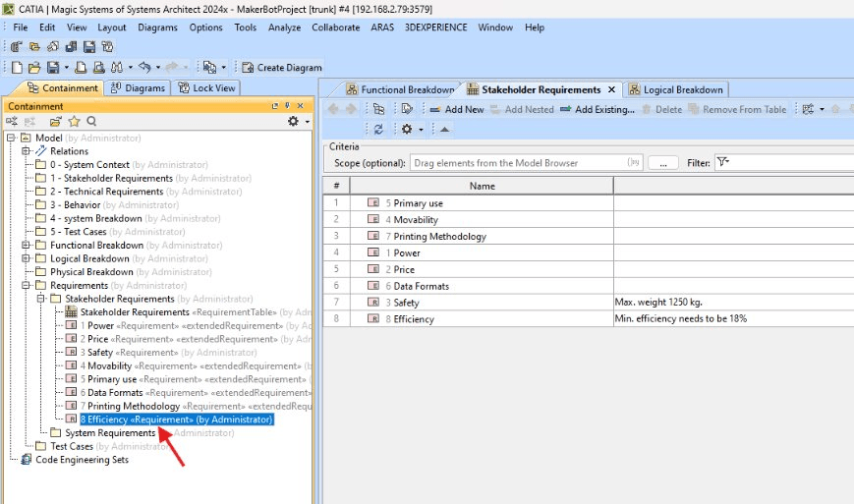Click the Undo arrow icon

pos(144,67)
